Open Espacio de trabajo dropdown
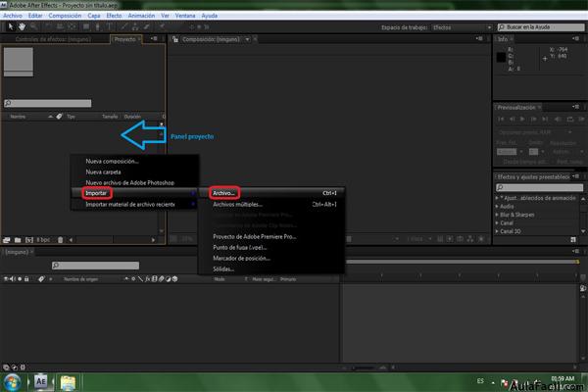588x392 pixels. click(462, 27)
